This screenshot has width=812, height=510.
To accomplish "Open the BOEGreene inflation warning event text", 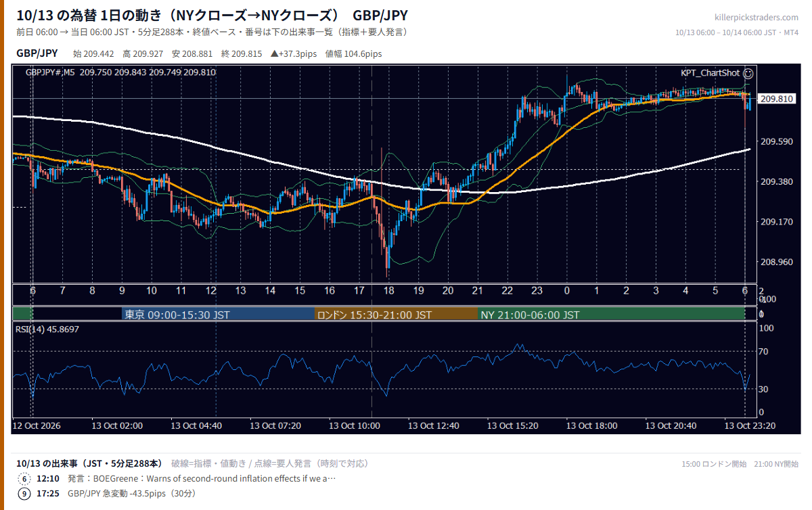I will coord(202,479).
